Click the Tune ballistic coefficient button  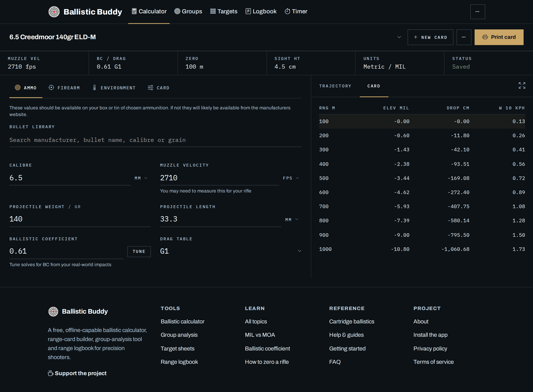click(x=139, y=251)
